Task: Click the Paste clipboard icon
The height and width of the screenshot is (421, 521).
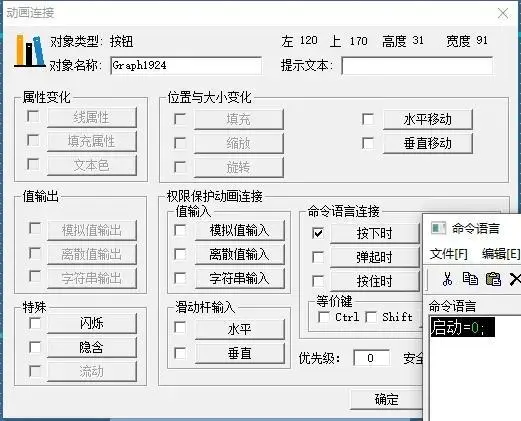Action: click(x=493, y=279)
